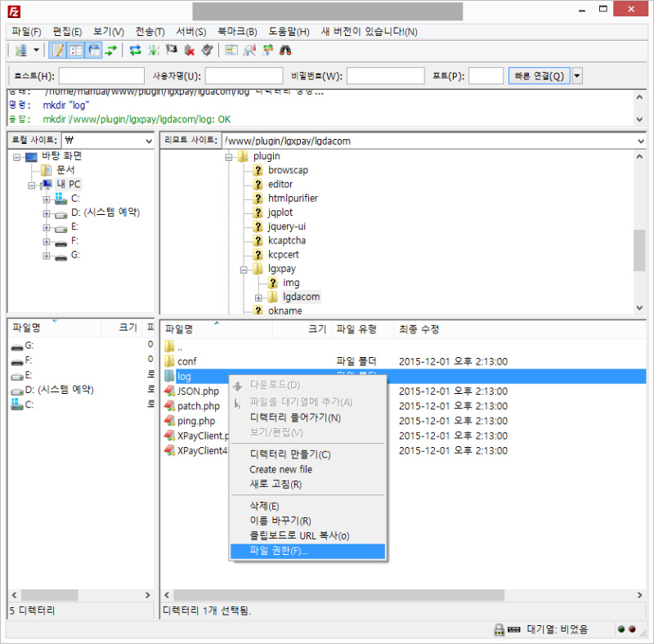Viewport: 654px width, 644px height.
Task: Choose 이름 바꾸기(R) from context menu
Action: (308, 521)
